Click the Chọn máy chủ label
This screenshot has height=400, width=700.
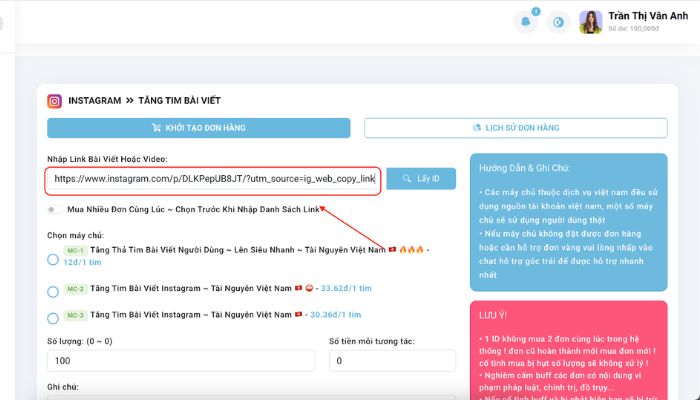[75, 236]
